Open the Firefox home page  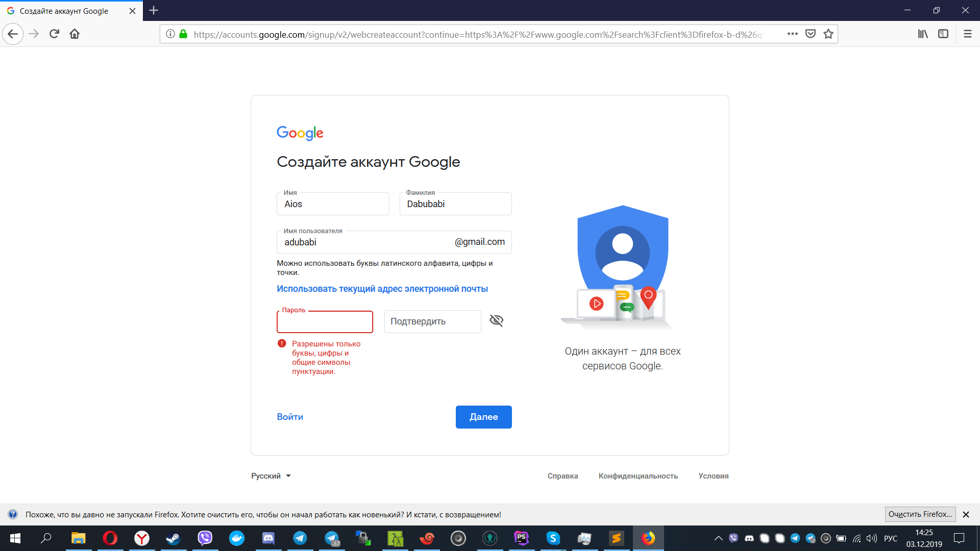tap(75, 34)
